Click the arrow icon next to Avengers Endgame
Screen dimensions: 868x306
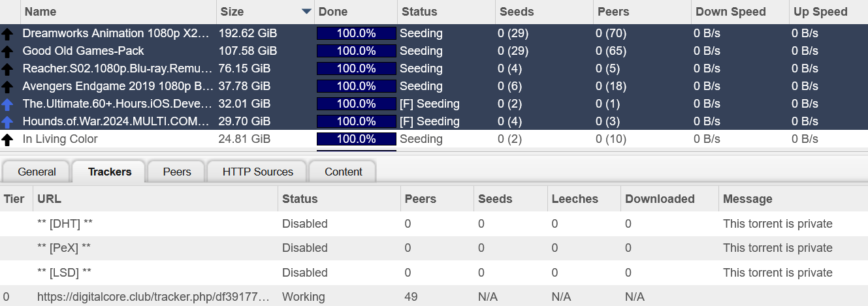coord(7,87)
